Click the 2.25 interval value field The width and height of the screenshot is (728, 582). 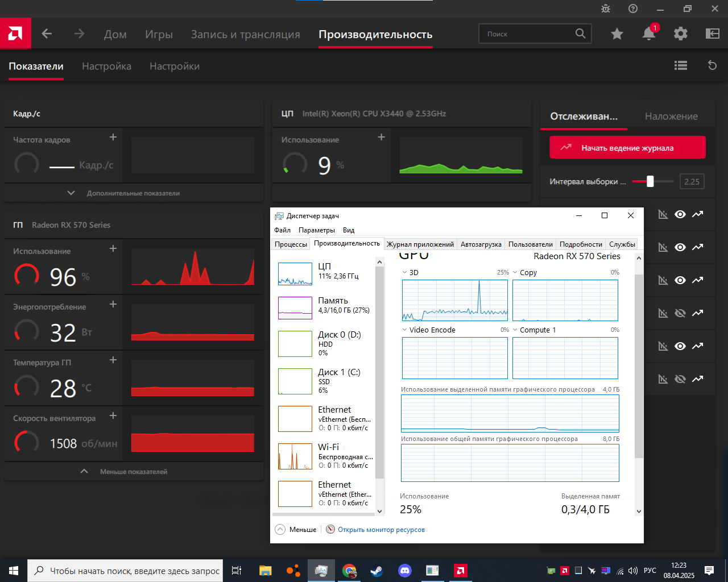click(692, 182)
